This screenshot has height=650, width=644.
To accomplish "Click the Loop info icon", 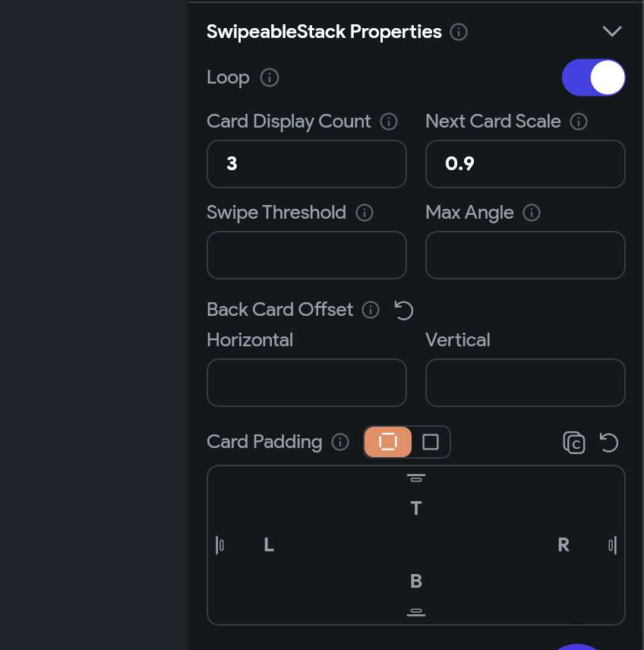I will point(270,77).
